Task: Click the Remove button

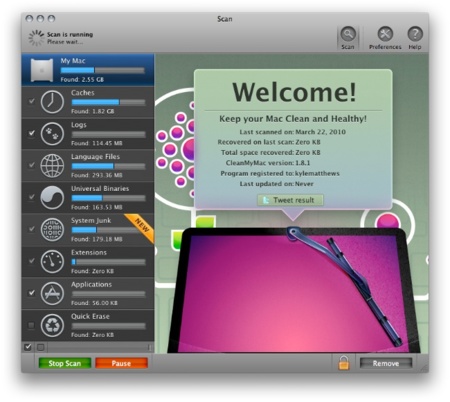Action: pyautogui.click(x=386, y=363)
